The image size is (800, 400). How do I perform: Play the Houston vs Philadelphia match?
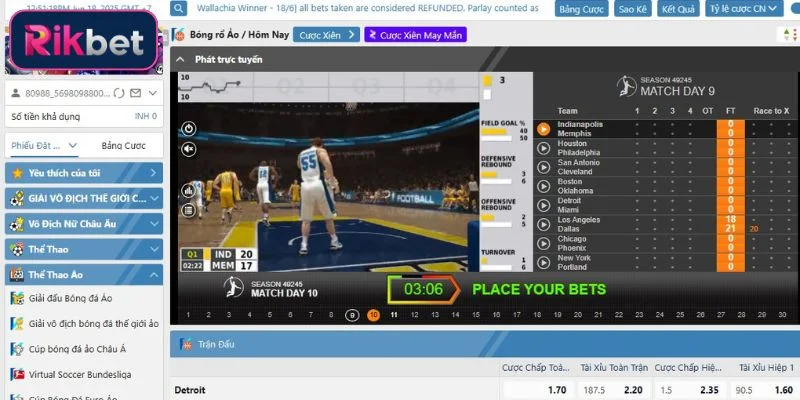coord(543,148)
